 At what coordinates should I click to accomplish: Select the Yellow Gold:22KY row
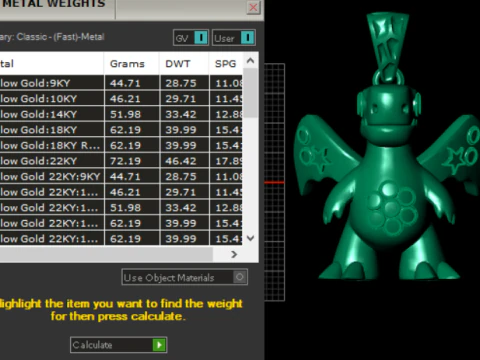[x=121, y=161]
